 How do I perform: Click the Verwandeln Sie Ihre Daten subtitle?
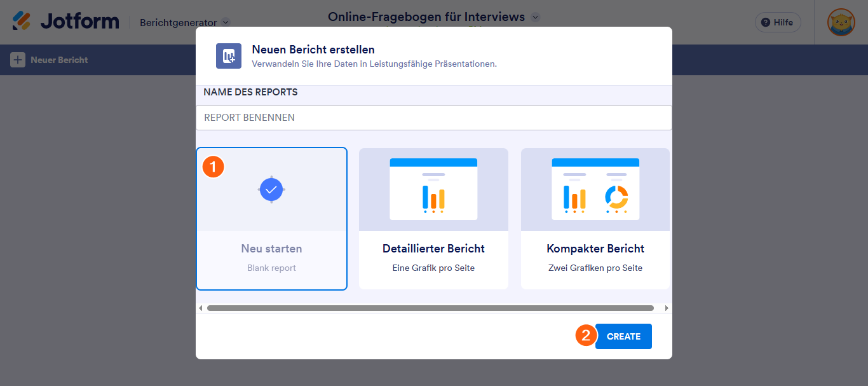click(x=374, y=64)
